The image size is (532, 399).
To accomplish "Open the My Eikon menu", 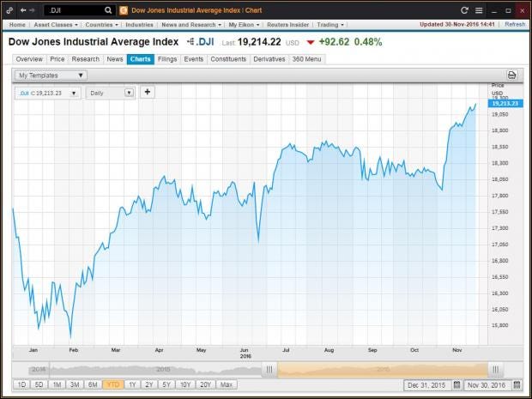I will tap(244, 25).
